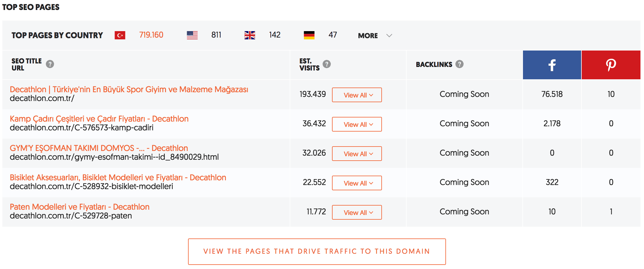The width and height of the screenshot is (644, 269).
Task: Click the United States flag icon
Action: pos(192,35)
